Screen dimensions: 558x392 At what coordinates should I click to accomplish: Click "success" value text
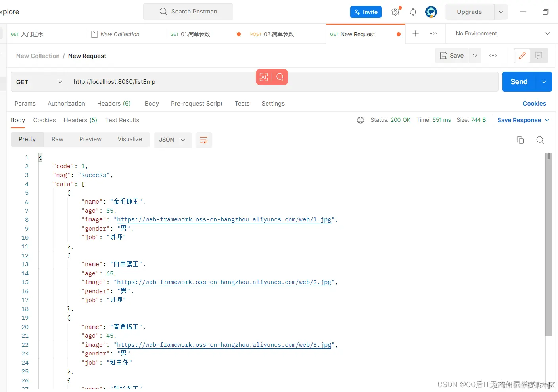click(94, 175)
